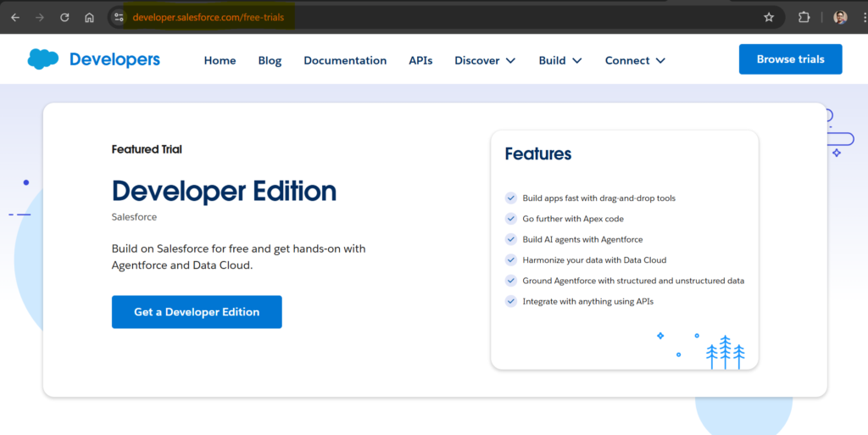Screen dimensions: 868x435
Task: Click 'Integrate with anything using APIs' text
Action: tap(588, 302)
